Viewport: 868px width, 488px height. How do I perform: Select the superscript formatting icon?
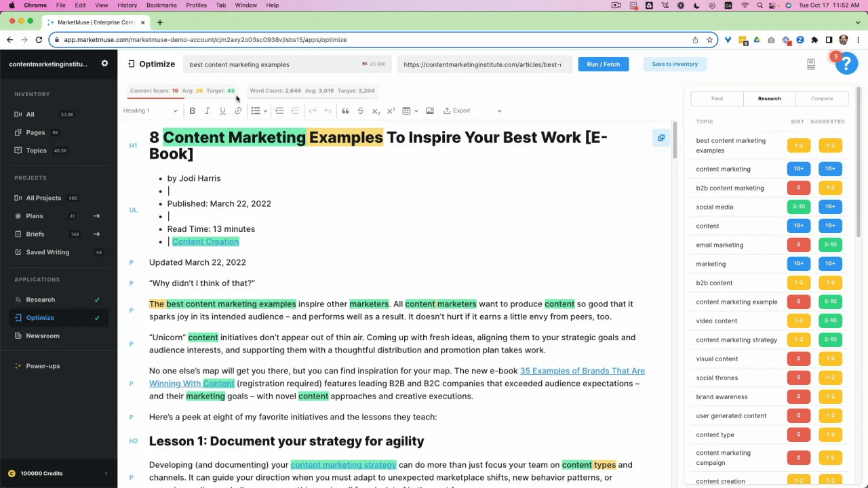[391, 110]
